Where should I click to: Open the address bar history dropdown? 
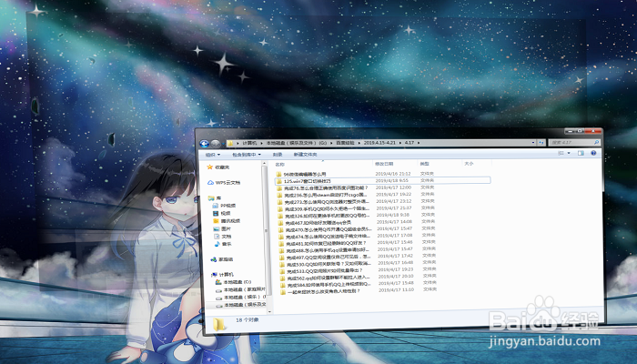pos(533,143)
